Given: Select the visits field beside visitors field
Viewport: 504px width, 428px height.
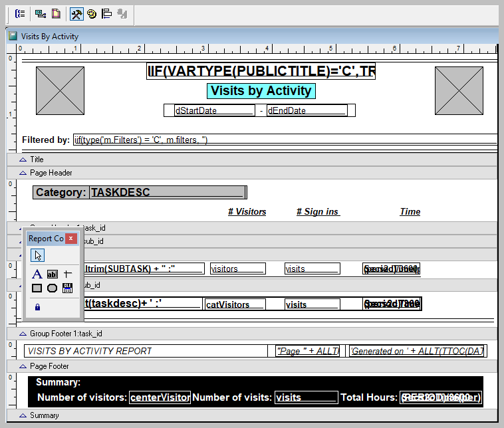Looking at the screenshot, I should click(312, 268).
